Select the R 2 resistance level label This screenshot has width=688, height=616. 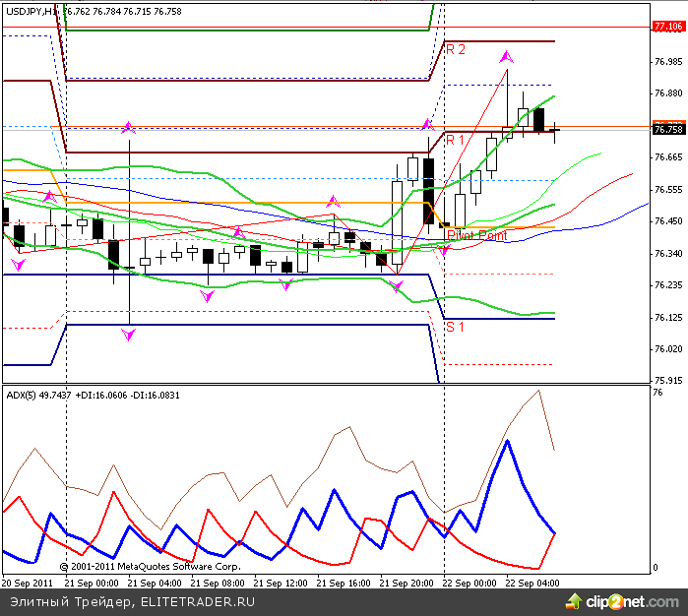(456, 49)
